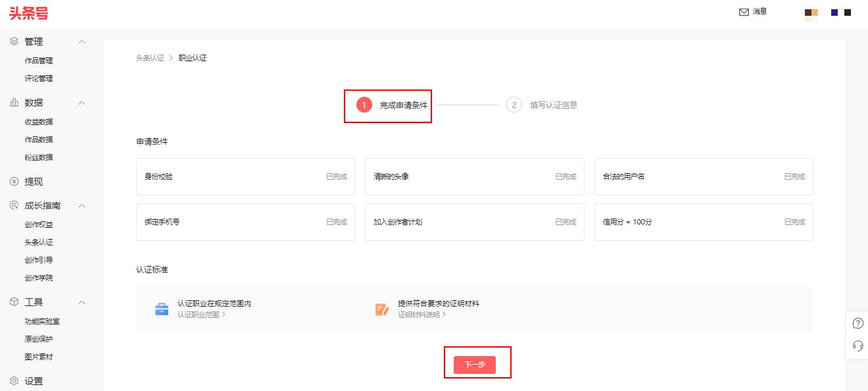Open 作品管理 from the sidebar menu

[37, 60]
